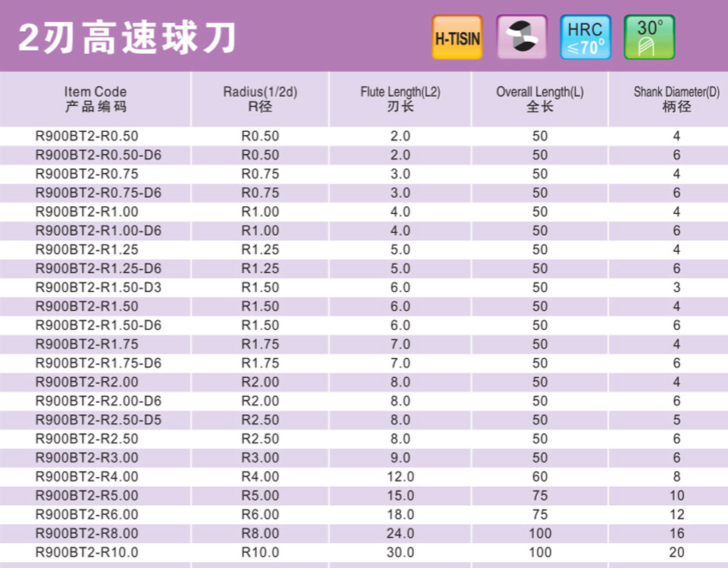Select the Flute Length(L2) column header
Image resolution: width=728 pixels, height=568 pixels.
point(400,99)
